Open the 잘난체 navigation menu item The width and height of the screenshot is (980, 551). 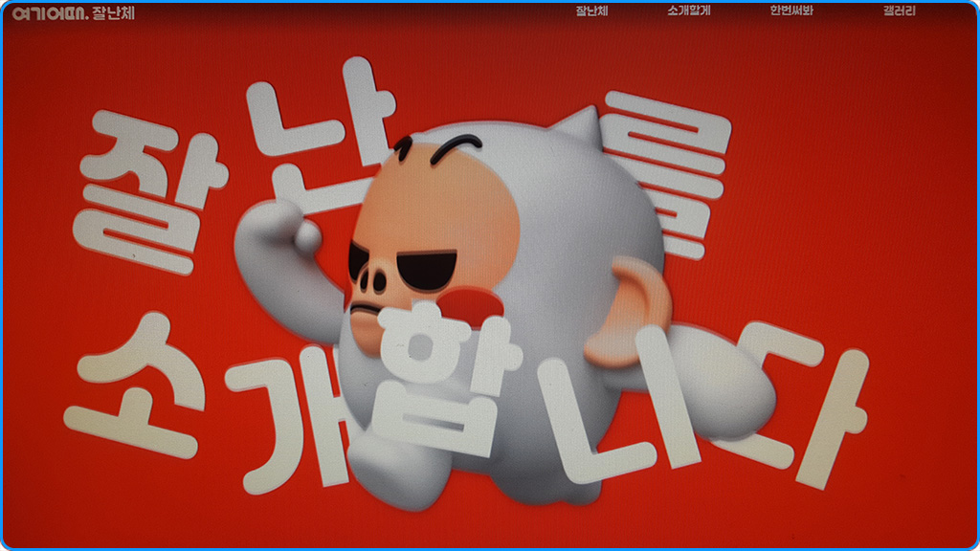click(x=592, y=13)
